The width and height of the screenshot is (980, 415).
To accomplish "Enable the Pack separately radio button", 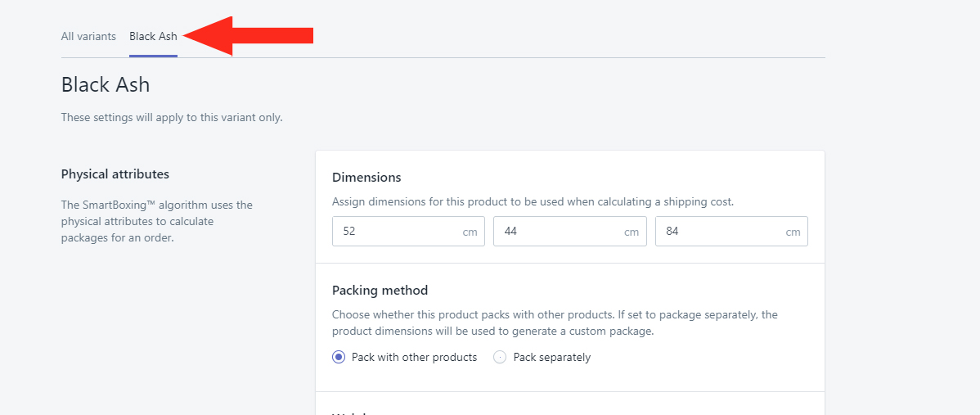I will 500,357.
